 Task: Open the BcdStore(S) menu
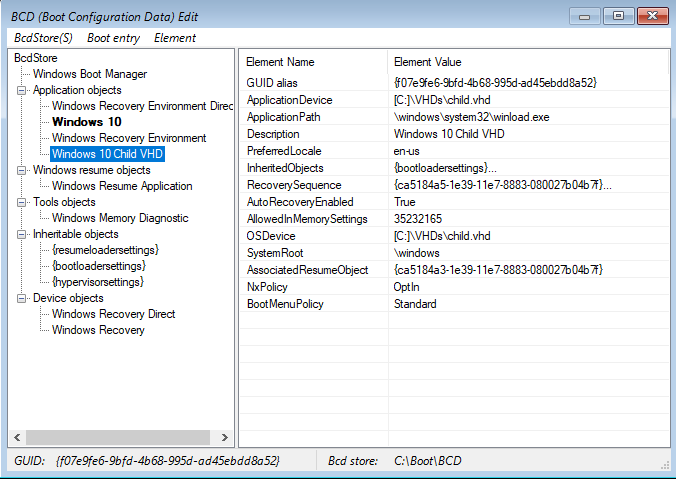[43, 38]
